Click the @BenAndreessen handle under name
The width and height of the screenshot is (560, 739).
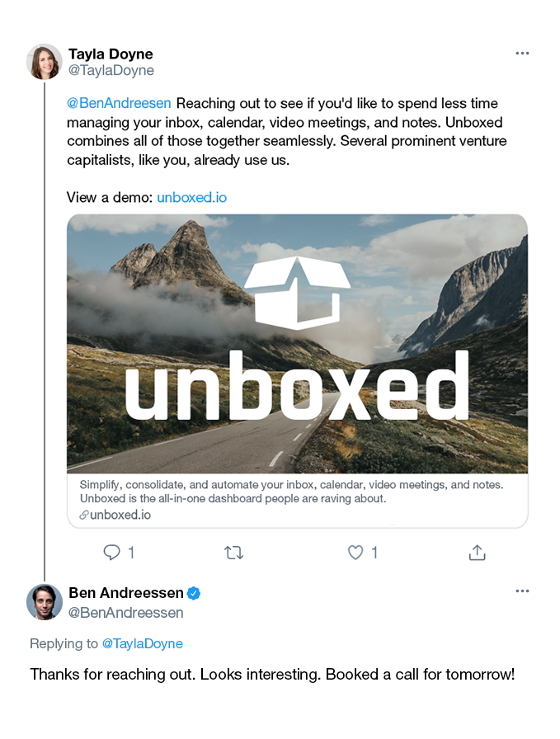coord(126,613)
